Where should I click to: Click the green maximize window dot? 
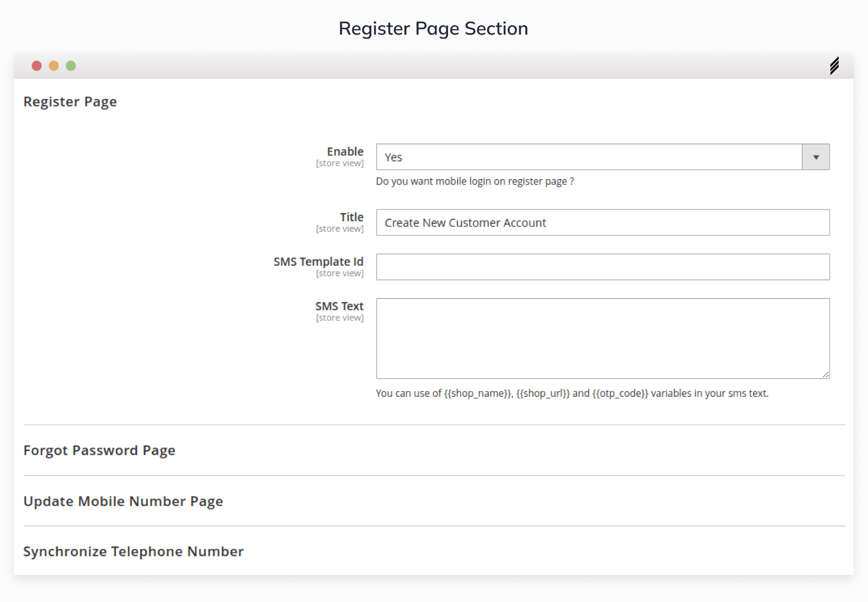pos(71,66)
